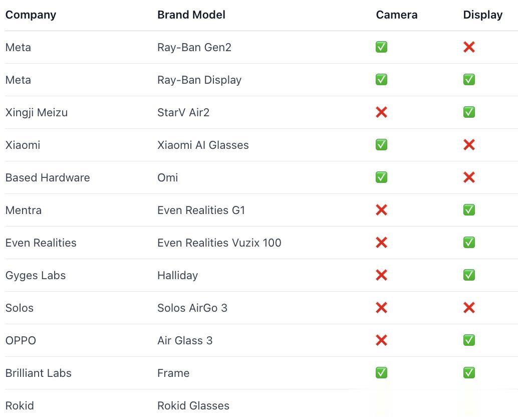Screen dimensions: 518x420
Task: Click the Camera red X for Even Realities G1
Action: 381,210
